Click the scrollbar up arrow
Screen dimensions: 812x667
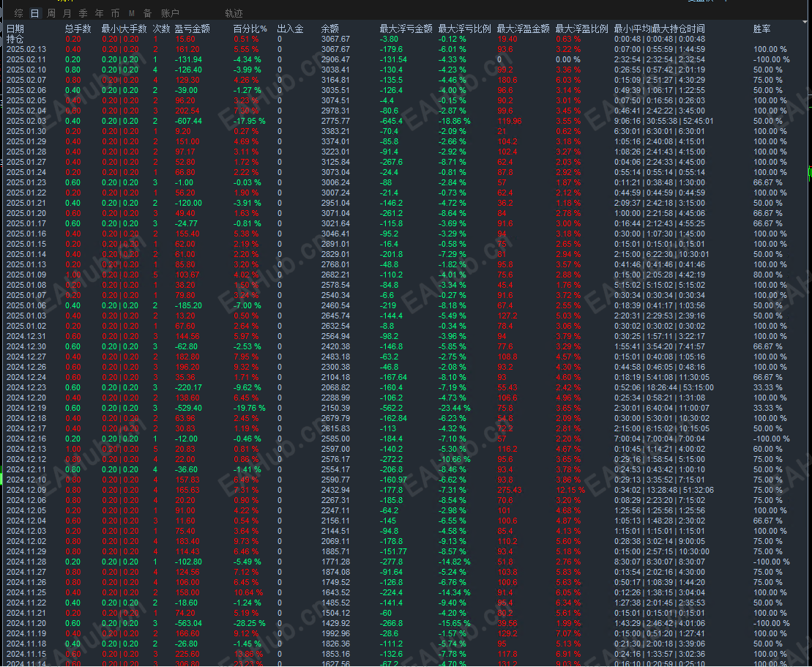pos(806,23)
